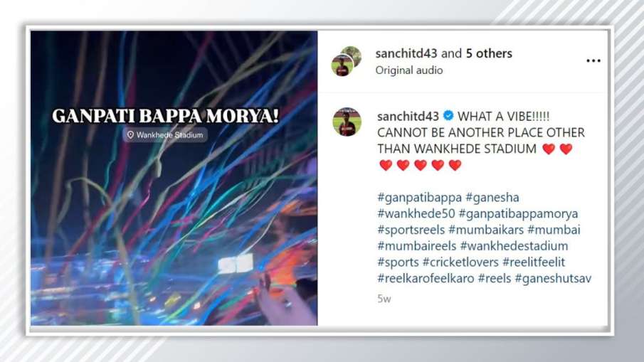The image size is (644, 362).
Task: Open the #ganesha hashtag
Action: coord(492,198)
